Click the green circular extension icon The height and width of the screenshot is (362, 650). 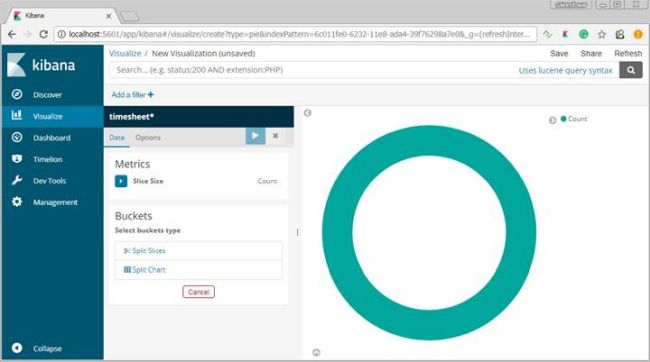tap(584, 34)
